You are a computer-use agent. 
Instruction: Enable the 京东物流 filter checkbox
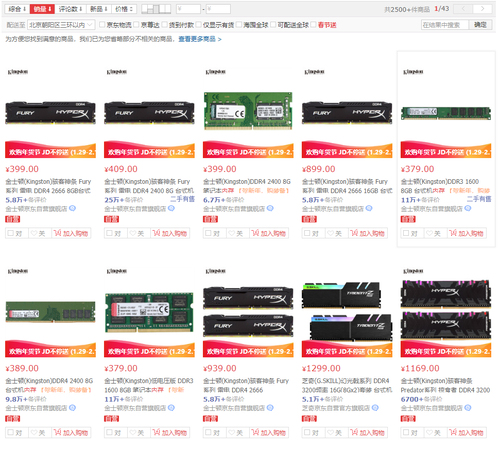pos(103,25)
